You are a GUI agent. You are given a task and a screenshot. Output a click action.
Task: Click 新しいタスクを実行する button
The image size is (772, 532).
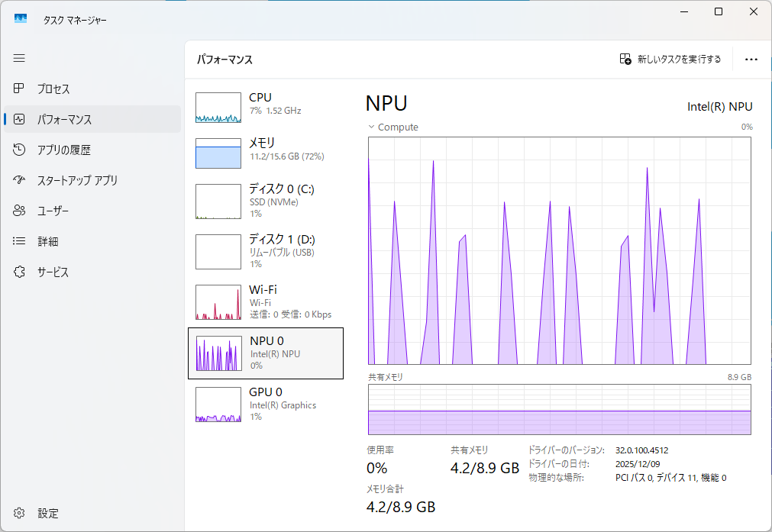point(670,59)
